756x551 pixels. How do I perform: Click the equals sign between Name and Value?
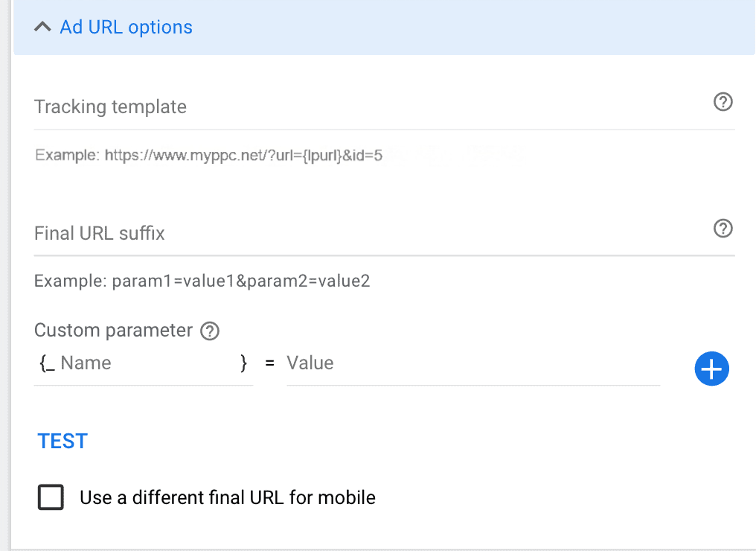coord(269,363)
